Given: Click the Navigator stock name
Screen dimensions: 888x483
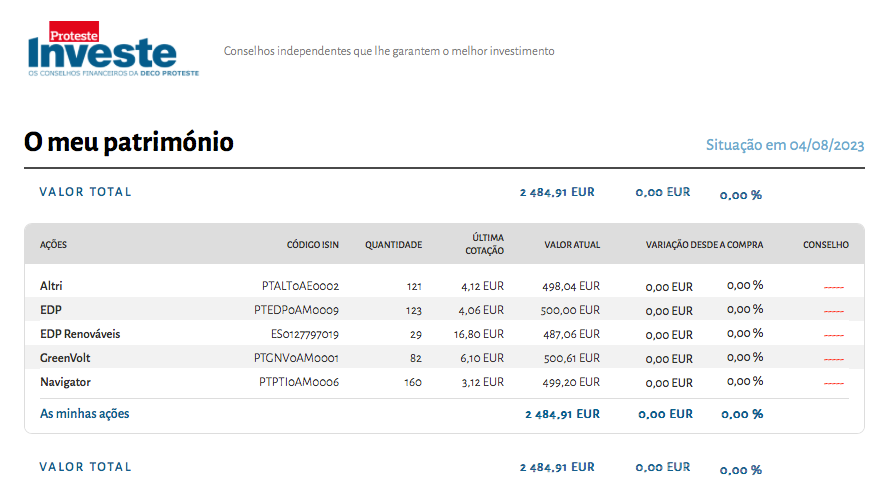Looking at the screenshot, I should click(65, 382).
